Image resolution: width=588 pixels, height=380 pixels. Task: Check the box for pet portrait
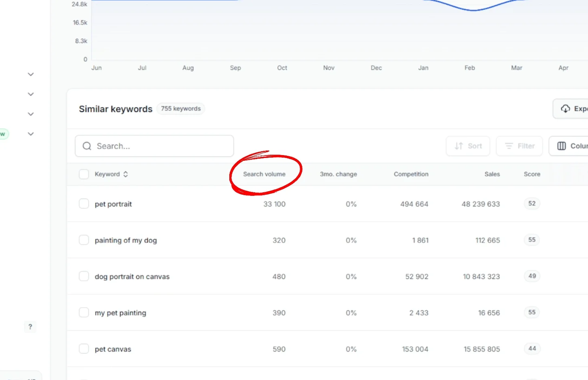click(x=84, y=204)
